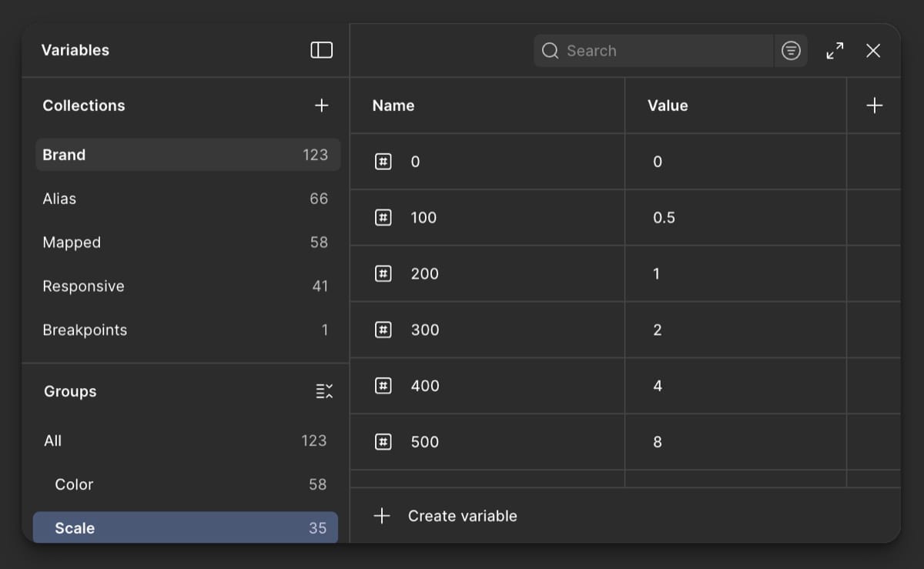924x569 pixels.
Task: Click the Collections section heading
Action: tap(84, 105)
